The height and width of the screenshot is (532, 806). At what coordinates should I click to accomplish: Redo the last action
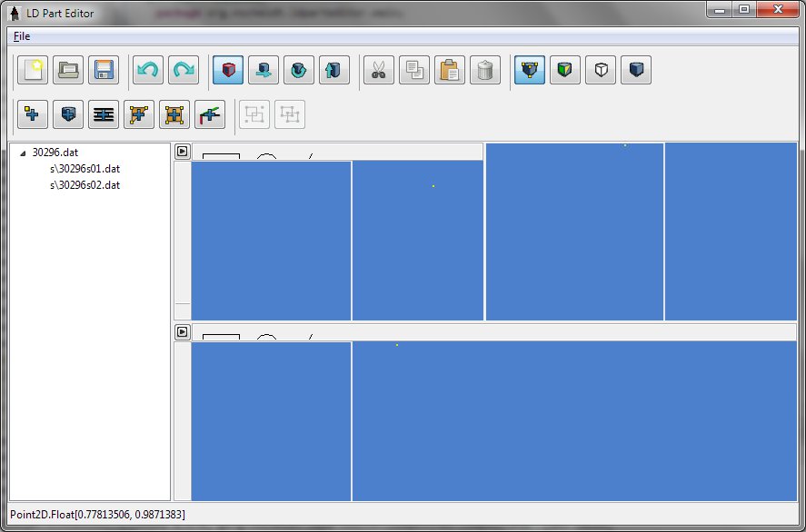tap(184, 70)
